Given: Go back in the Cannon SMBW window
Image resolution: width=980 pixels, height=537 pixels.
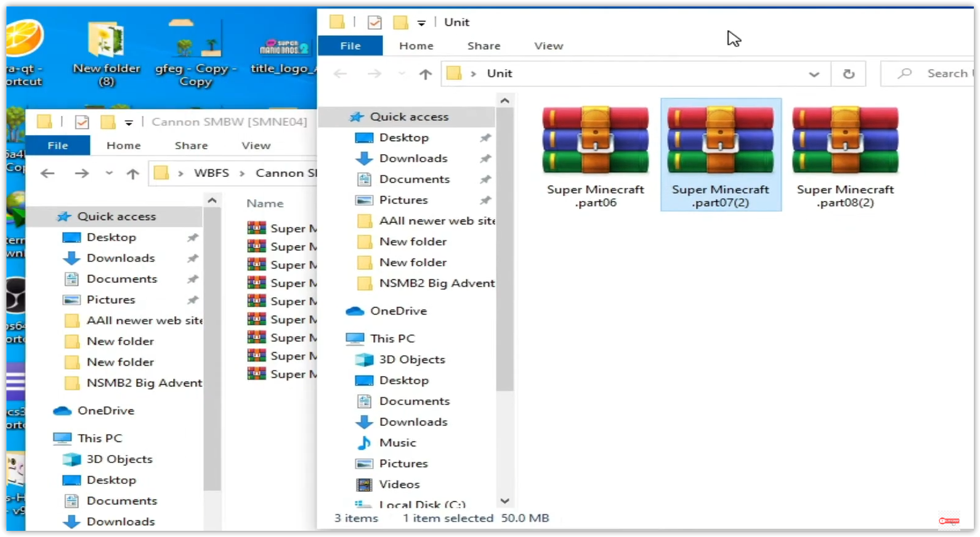Looking at the screenshot, I should coord(47,174).
